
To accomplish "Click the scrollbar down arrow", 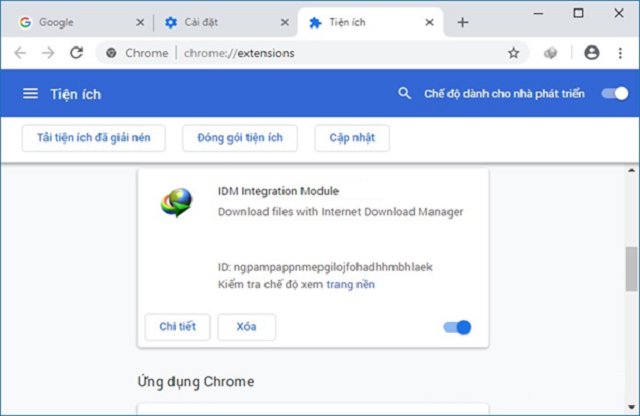I will click(x=631, y=407).
